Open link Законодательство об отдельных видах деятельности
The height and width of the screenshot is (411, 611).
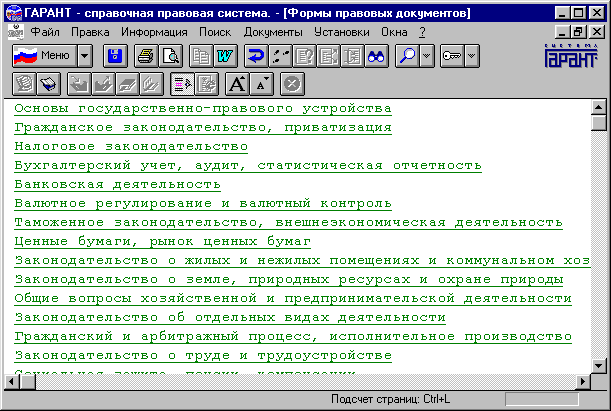pos(230,318)
